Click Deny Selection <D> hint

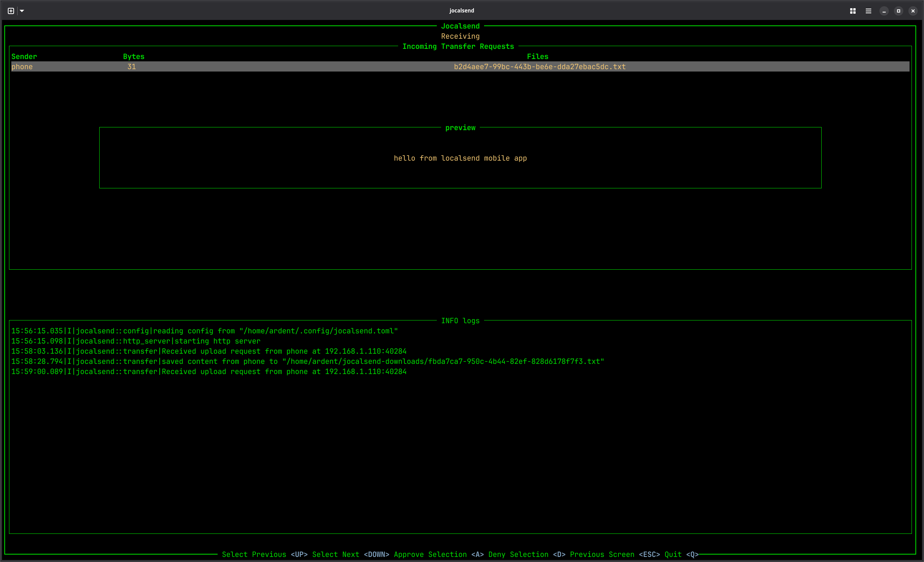527,555
